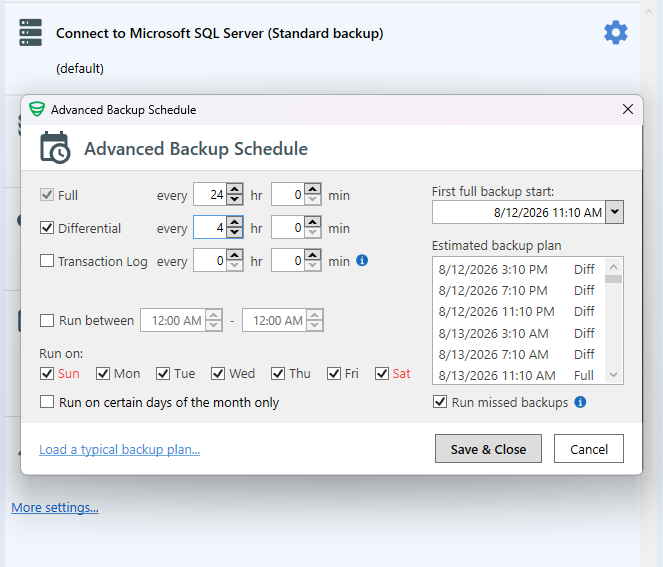This screenshot has height=567, width=663.
Task: Increase Full backup hours with up arrow
Action: [235, 189]
